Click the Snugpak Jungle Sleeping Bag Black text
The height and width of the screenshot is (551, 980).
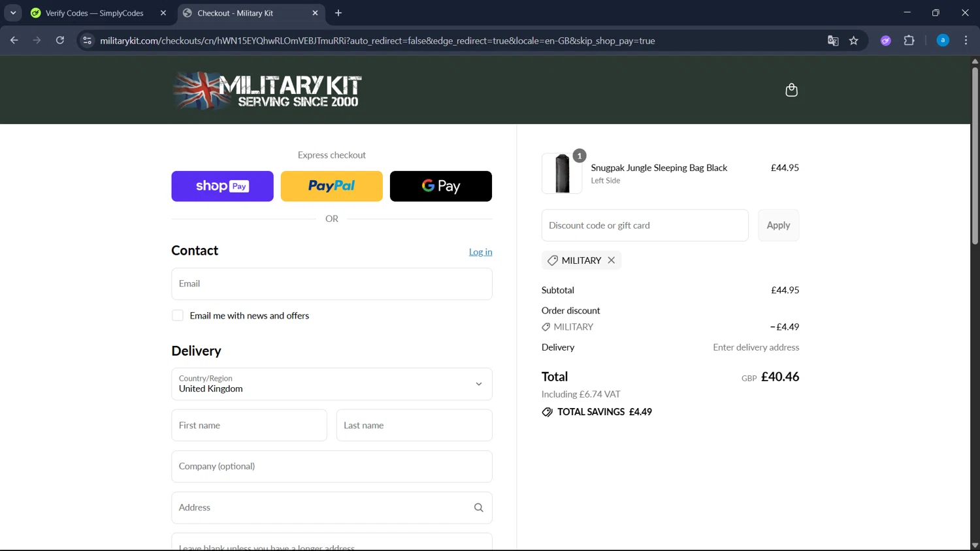click(x=659, y=168)
